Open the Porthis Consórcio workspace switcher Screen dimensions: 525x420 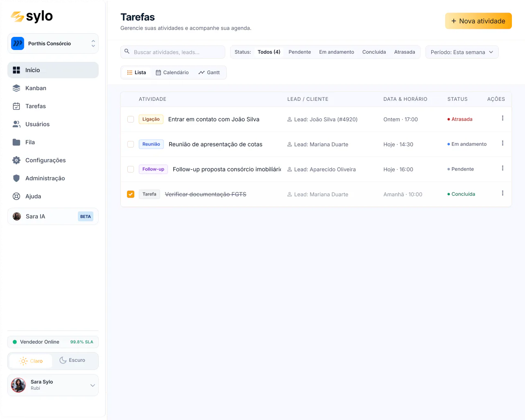(53, 43)
